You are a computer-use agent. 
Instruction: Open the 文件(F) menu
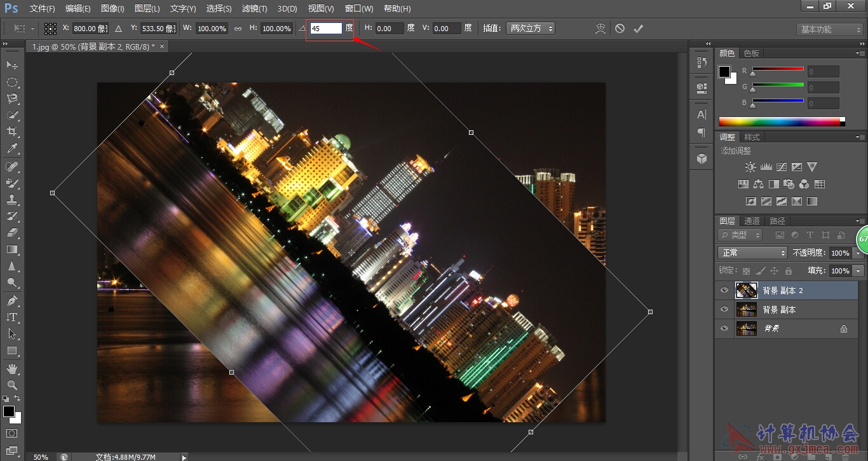tap(43, 9)
